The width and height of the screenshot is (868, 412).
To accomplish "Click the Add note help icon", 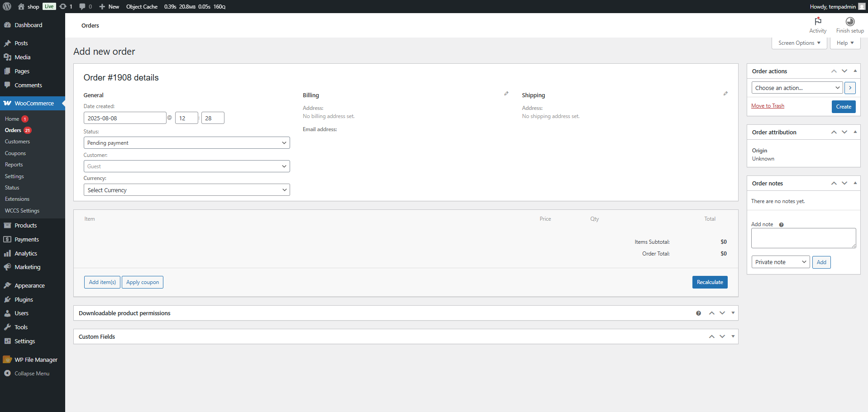I will pos(781,225).
